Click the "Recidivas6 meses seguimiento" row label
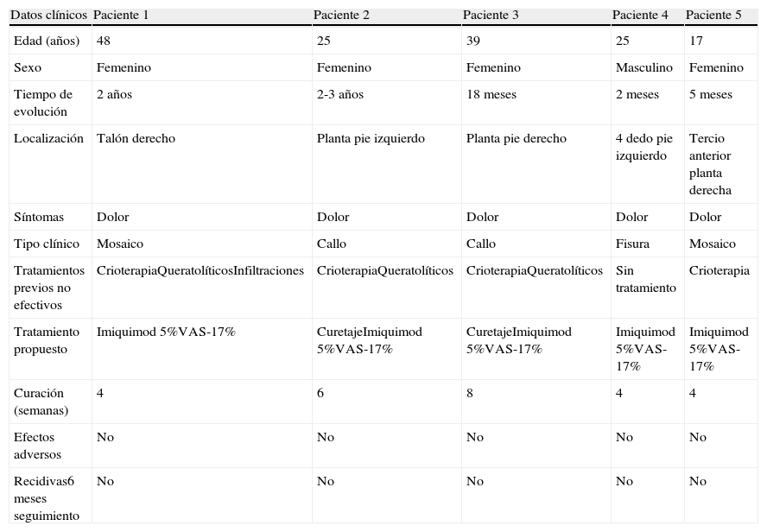 (44, 498)
